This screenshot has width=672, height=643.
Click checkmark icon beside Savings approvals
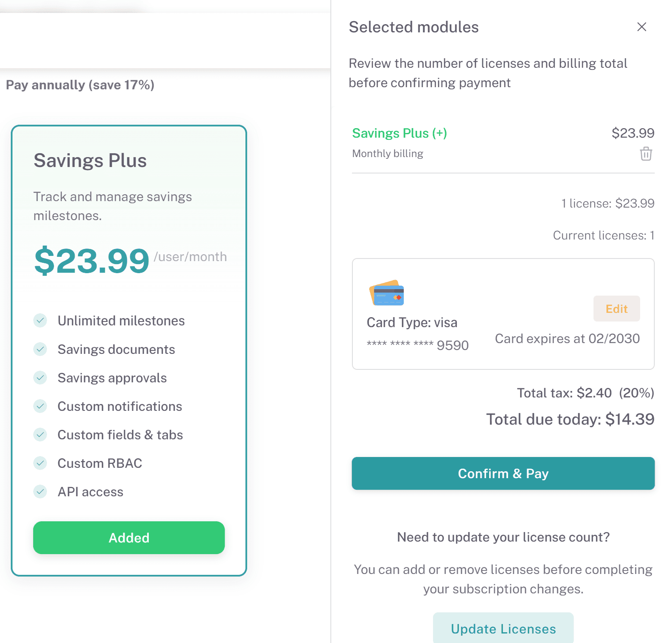click(40, 378)
